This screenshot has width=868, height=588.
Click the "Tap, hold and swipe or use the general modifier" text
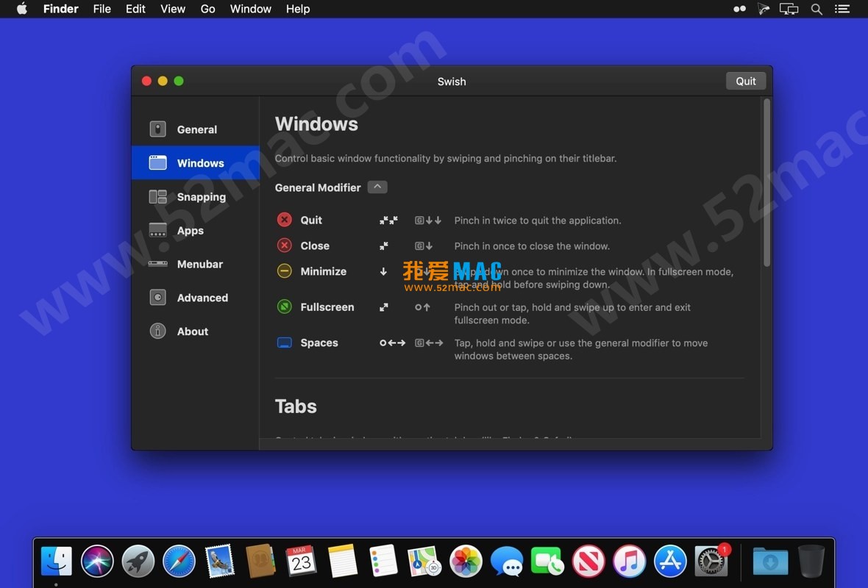(581, 349)
